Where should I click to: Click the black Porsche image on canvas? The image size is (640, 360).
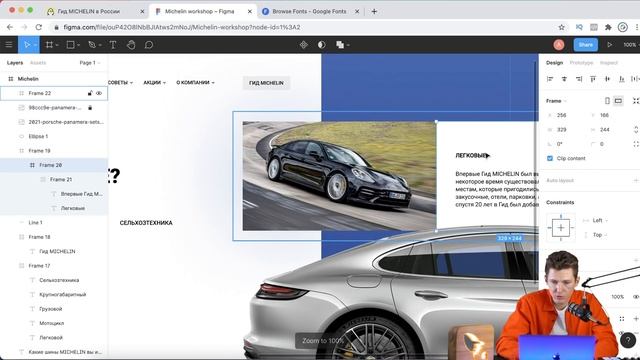tap(339, 176)
